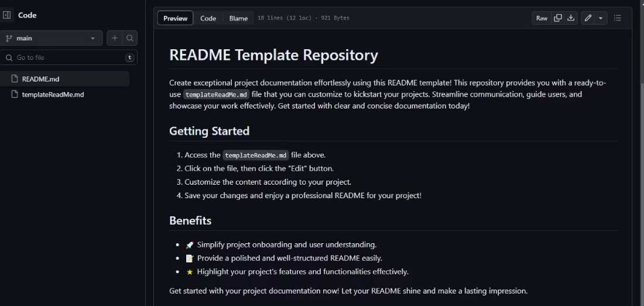Click the add file plus icon
This screenshot has width=644, height=306.
pos(115,38)
